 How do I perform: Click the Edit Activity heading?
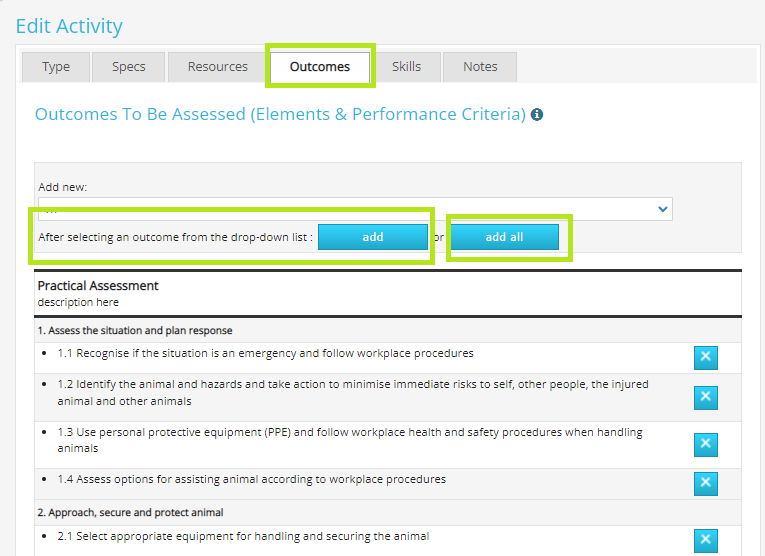69,26
